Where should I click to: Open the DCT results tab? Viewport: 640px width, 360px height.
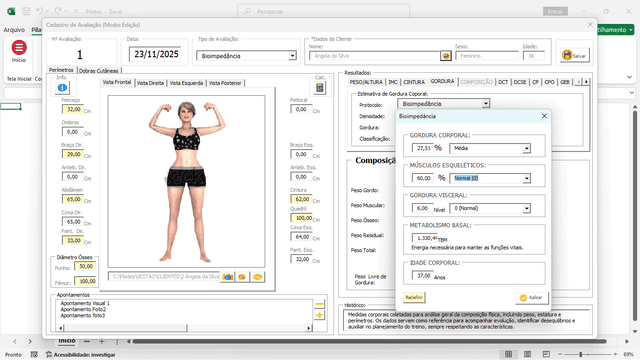(503, 82)
